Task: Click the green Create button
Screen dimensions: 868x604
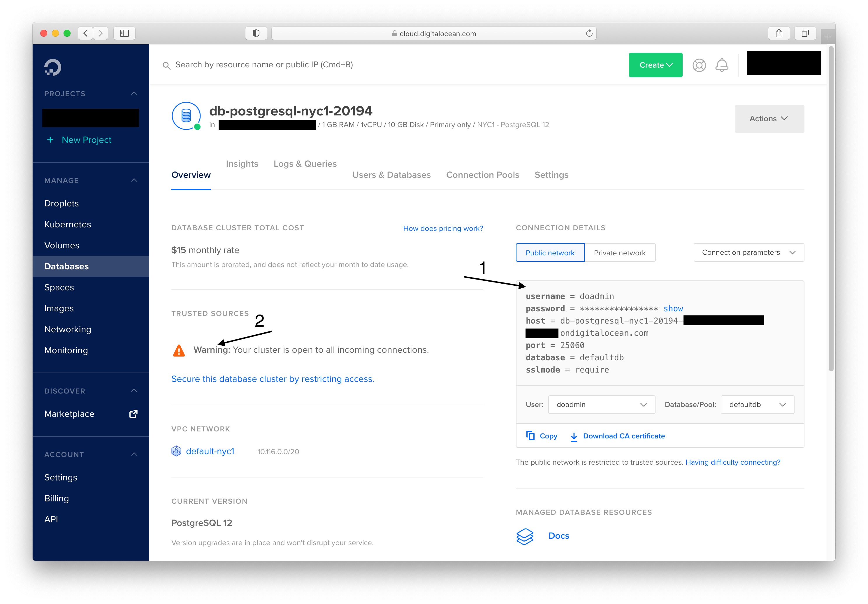Action: tap(655, 65)
